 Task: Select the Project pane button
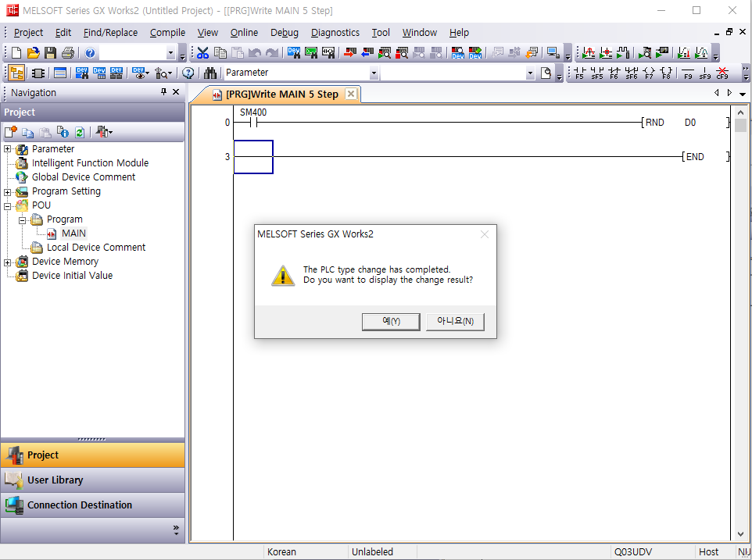point(92,455)
